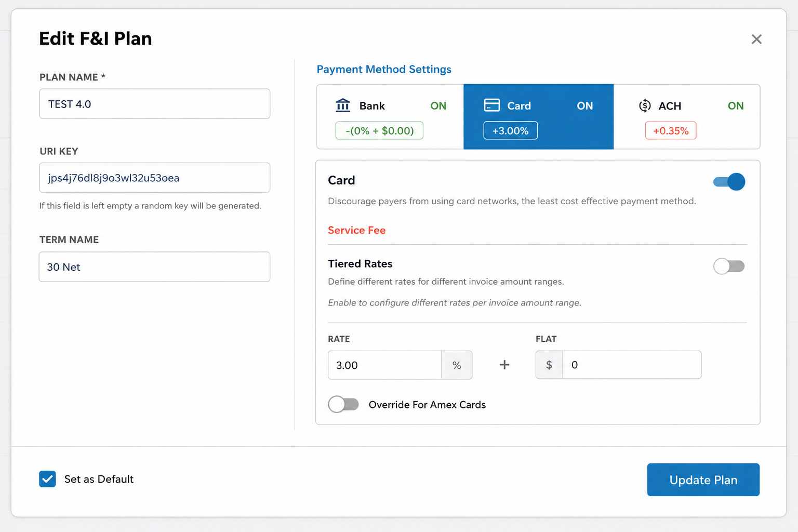Close the Edit F&I Plan dialog
Viewport: 798px width, 532px height.
pyautogui.click(x=756, y=39)
